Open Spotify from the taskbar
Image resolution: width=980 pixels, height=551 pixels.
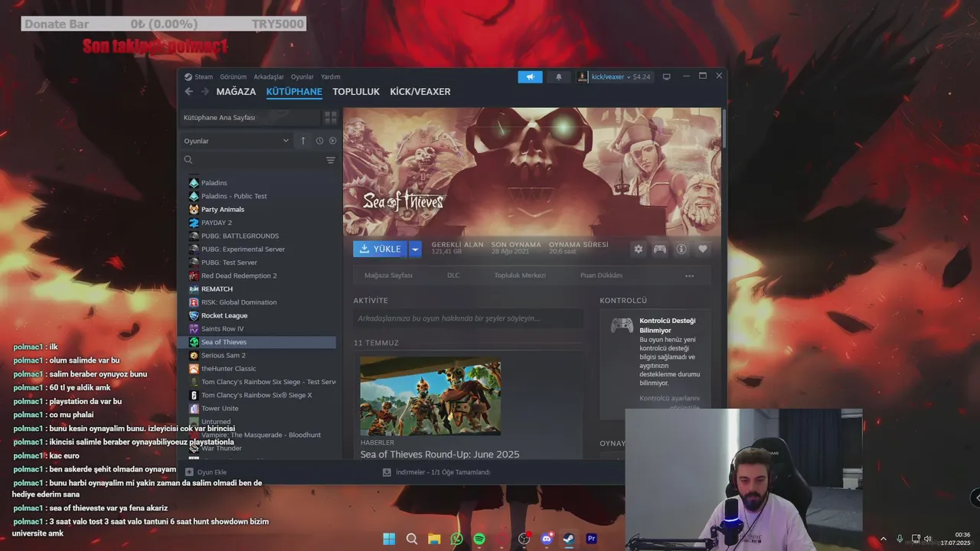coord(479,539)
